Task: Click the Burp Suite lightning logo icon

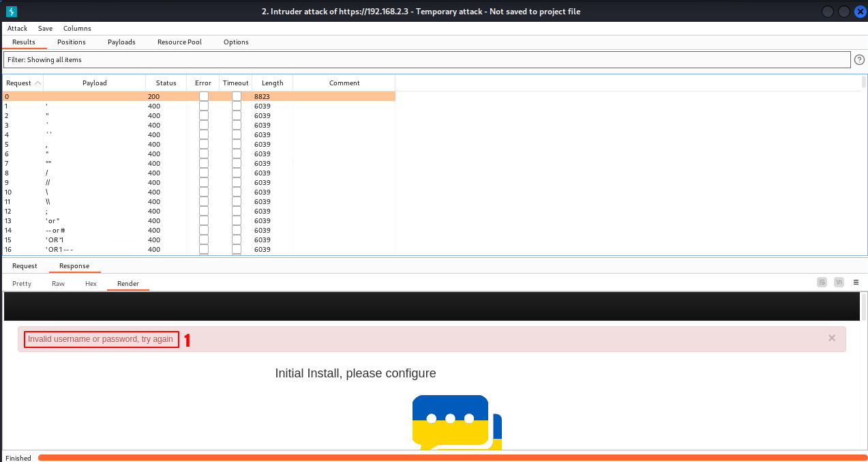Action: (12, 12)
